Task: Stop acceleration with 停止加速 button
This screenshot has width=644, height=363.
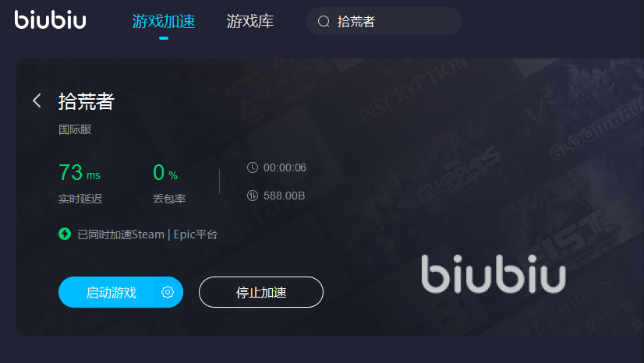Action: click(261, 292)
